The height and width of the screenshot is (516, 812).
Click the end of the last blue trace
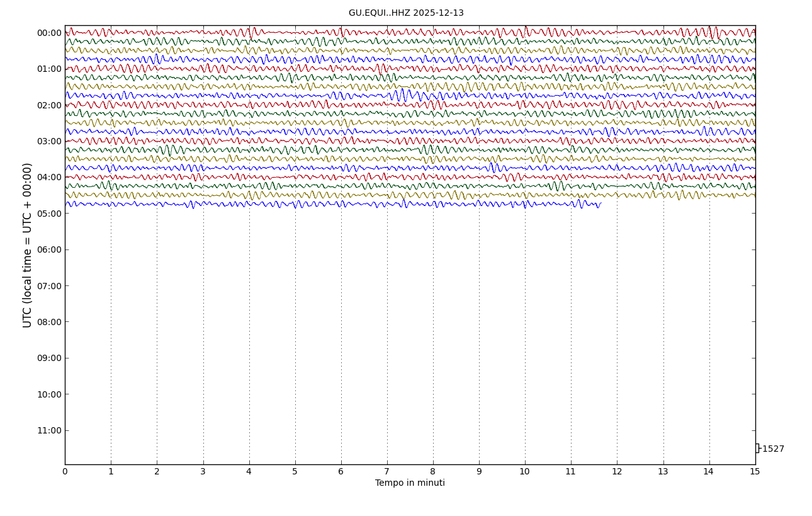(601, 204)
